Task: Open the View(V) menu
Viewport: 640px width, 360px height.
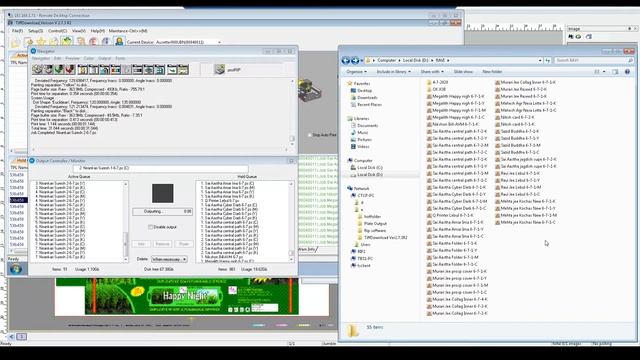Action: pyautogui.click(x=79, y=31)
